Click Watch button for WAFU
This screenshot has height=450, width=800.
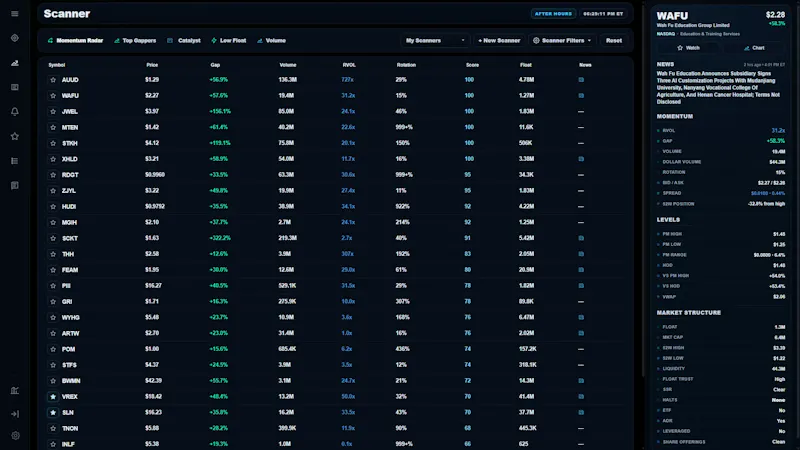pyautogui.click(x=688, y=48)
